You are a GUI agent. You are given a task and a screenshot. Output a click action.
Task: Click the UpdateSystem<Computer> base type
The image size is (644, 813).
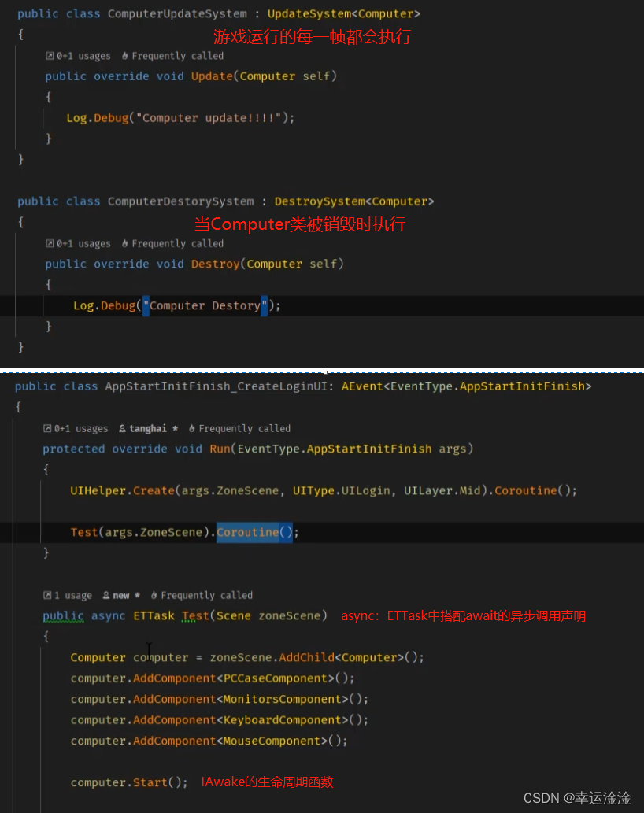point(344,14)
